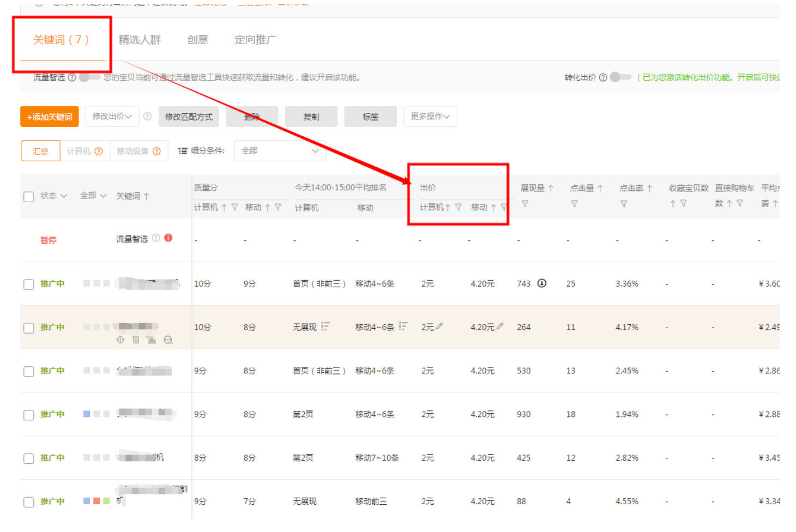
Task: Click red tag square in 88-impression row
Action: pyautogui.click(x=97, y=501)
